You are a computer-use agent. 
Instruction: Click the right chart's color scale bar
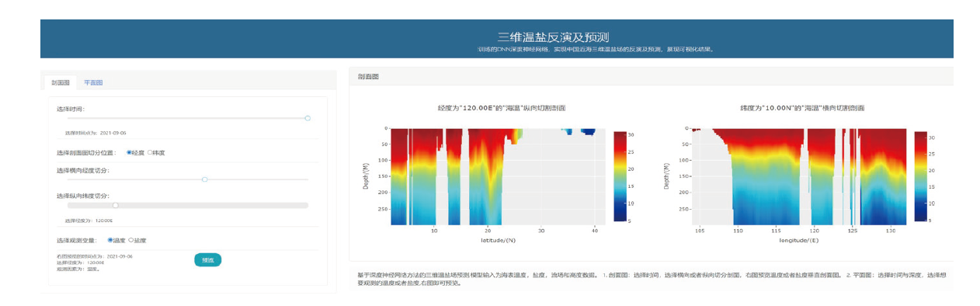click(920, 176)
